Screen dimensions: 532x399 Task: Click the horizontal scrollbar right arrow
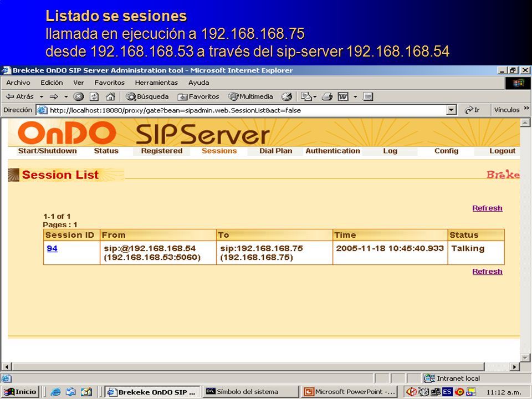(x=515, y=367)
